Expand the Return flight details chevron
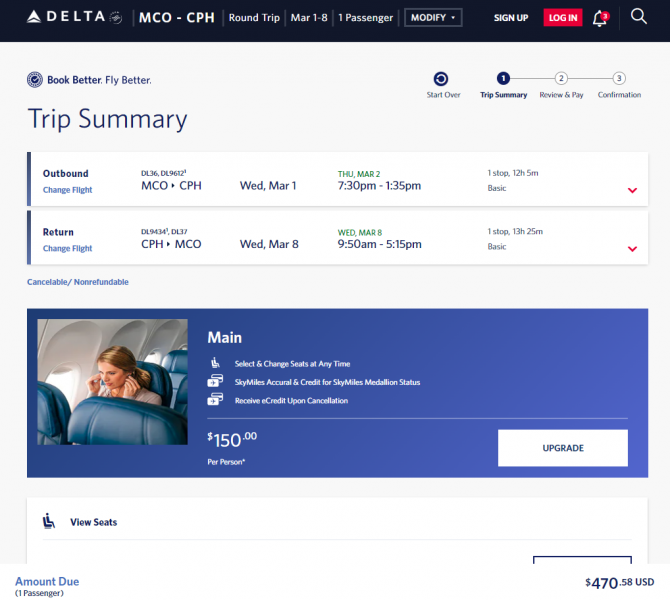670x600 pixels. (632, 249)
